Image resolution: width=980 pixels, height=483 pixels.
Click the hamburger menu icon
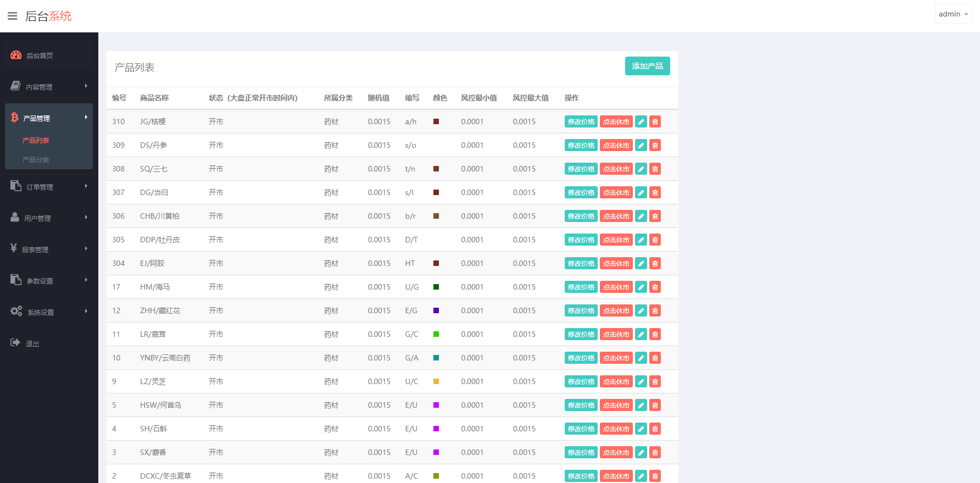[x=12, y=16]
